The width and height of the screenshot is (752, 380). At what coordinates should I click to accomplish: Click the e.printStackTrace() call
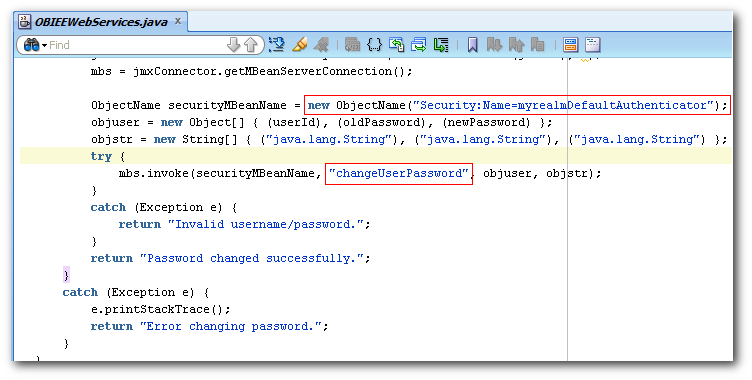pos(161,309)
